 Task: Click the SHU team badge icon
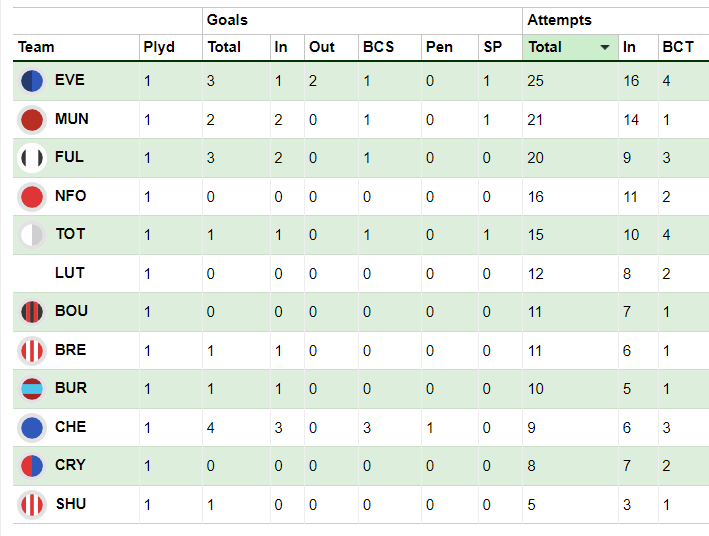click(32, 504)
